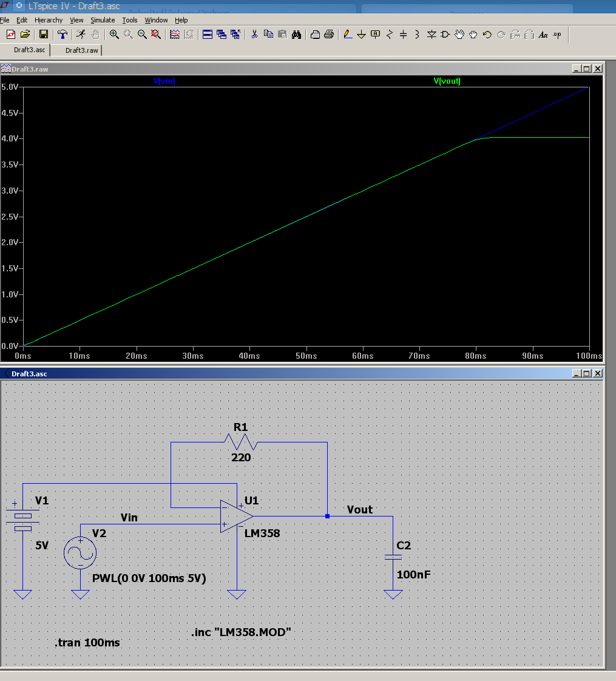
Task: Add text with the Aa tool
Action: pos(543,35)
